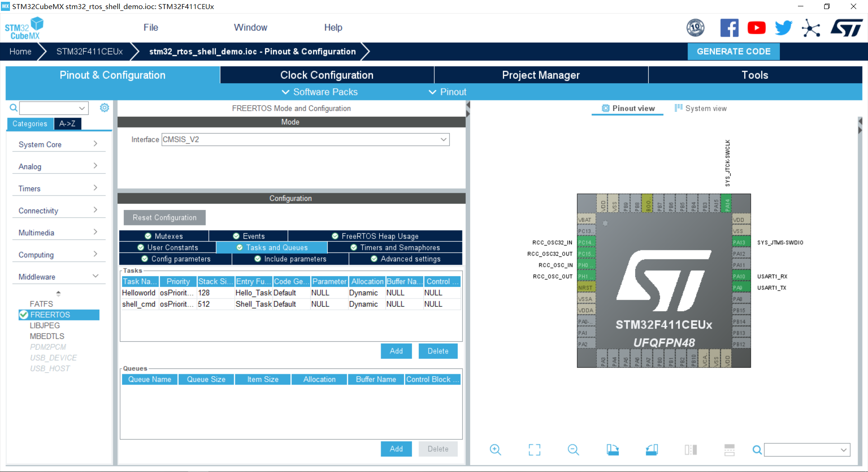Rotate the chip counter-clockwise

click(x=651, y=449)
